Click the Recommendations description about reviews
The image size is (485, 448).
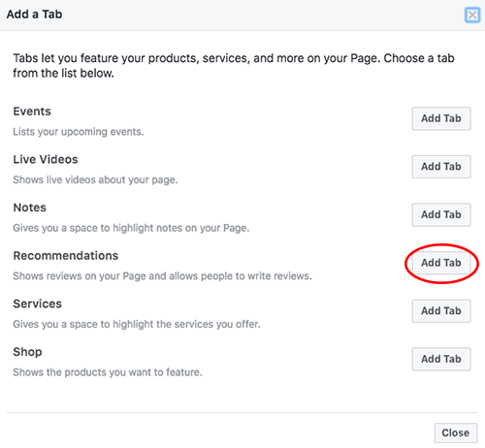(162, 276)
